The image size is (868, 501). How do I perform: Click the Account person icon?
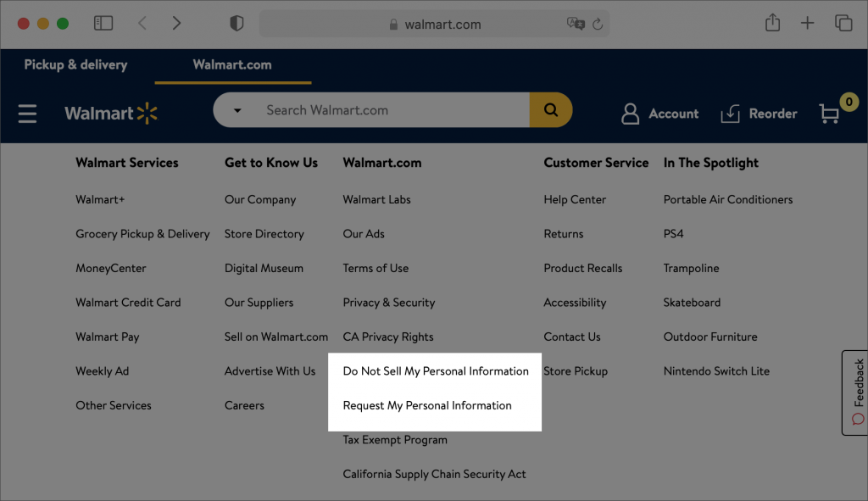[630, 114]
